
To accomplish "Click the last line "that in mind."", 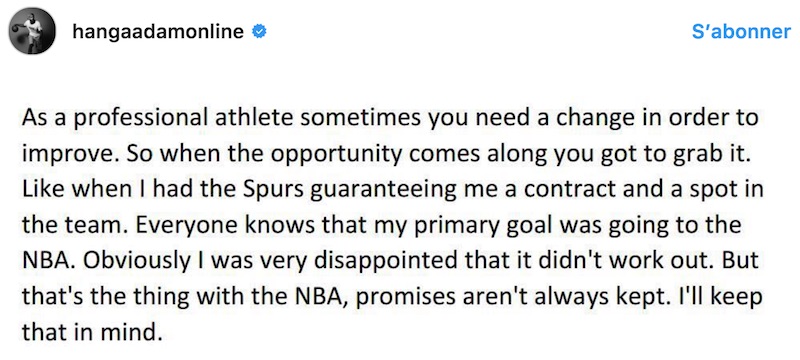I will tap(91, 331).
